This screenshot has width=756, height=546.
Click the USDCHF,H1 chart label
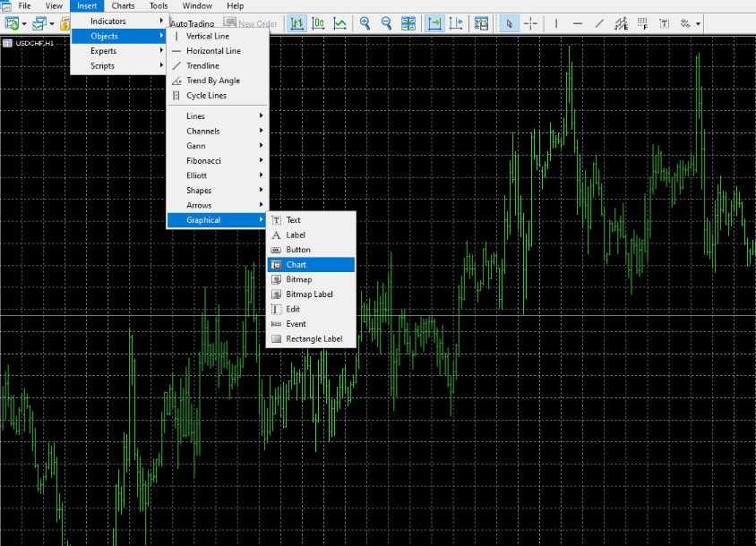tap(34, 43)
